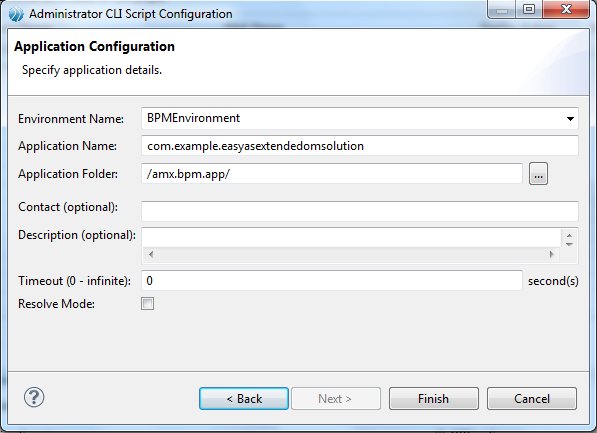Click the application icon in title bar
Screen dimensions: 597x433
pyautogui.click(x=16, y=14)
